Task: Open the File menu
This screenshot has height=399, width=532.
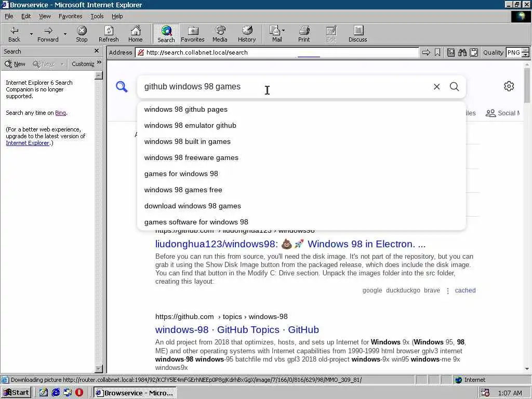Action: point(9,16)
